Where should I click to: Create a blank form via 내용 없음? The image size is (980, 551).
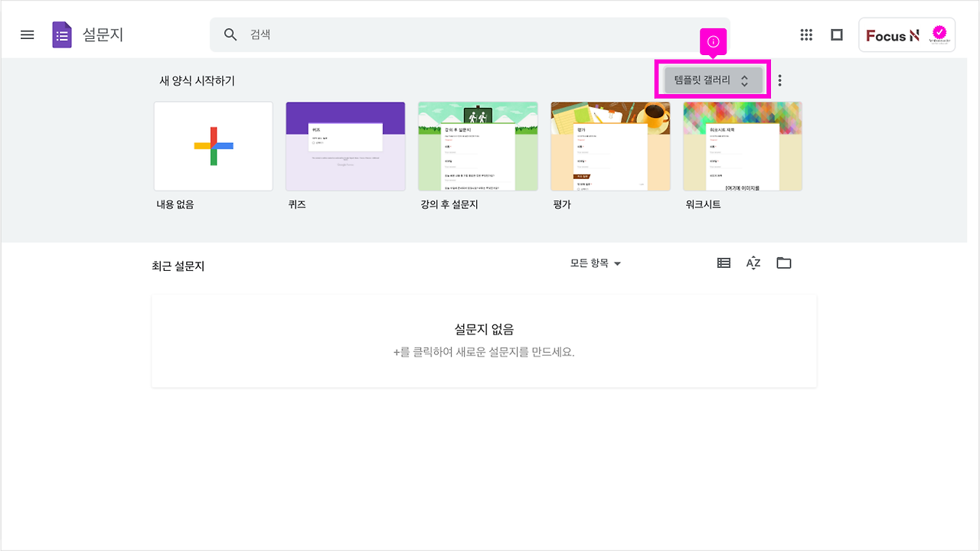click(x=213, y=145)
